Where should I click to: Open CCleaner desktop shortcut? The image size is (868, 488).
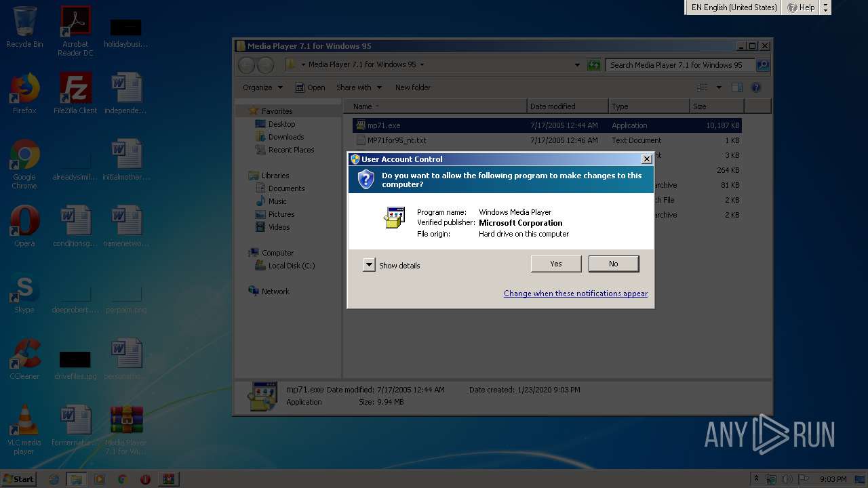point(24,359)
